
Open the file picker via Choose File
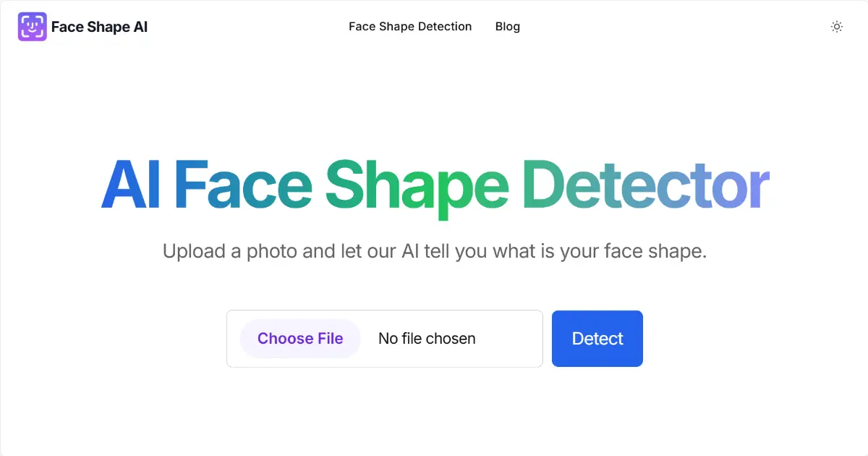[299, 338]
